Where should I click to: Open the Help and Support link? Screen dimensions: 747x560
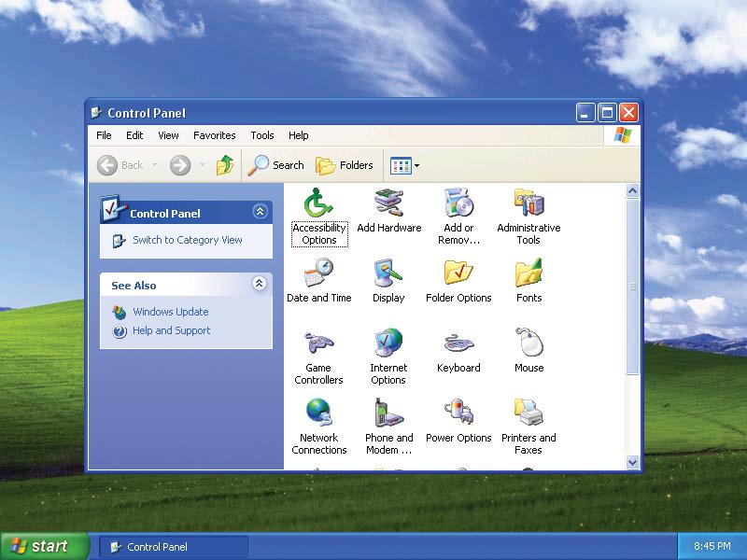pyautogui.click(x=171, y=330)
